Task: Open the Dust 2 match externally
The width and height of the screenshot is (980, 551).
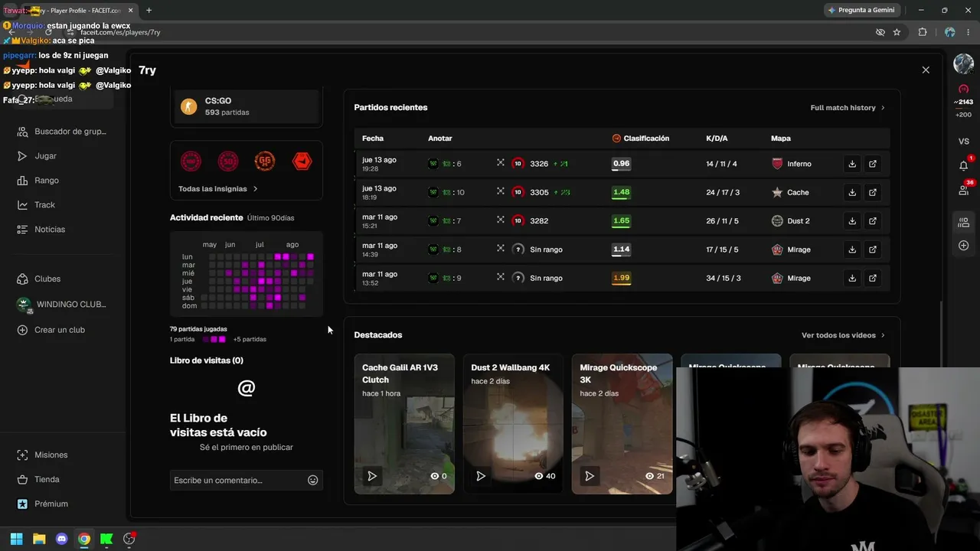Action: 872,221
